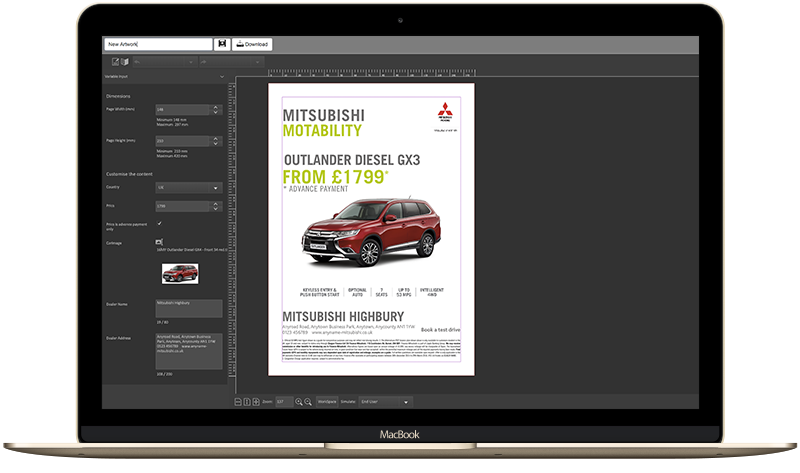This screenshot has width=800, height=473.
Task: Click the zoom in magnifier icon
Action: (299, 402)
